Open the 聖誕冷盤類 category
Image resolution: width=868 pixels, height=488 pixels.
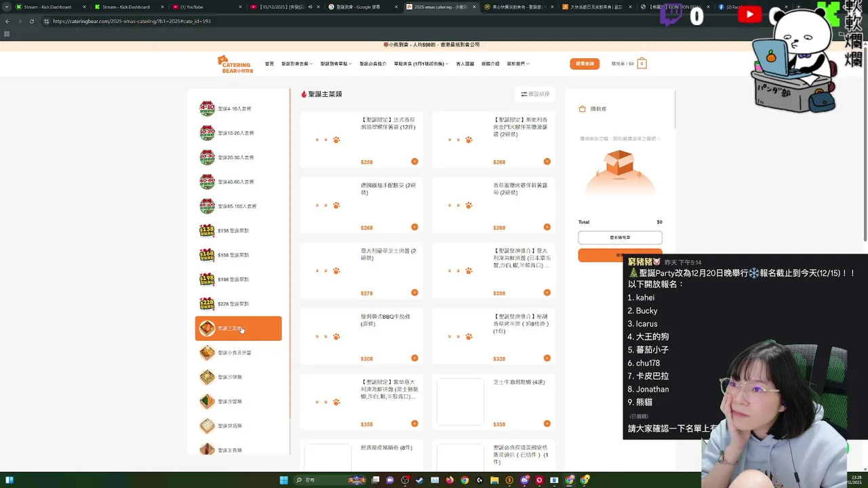pos(238,401)
